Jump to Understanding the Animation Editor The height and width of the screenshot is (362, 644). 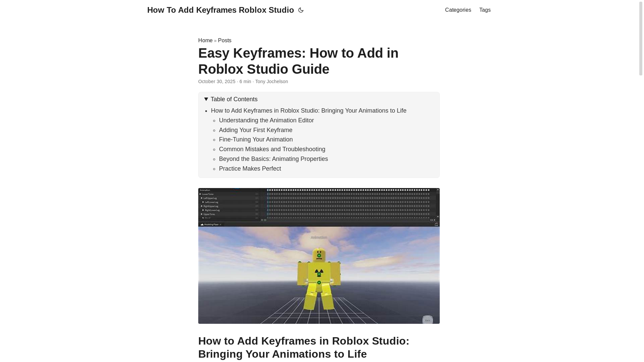coord(266,120)
